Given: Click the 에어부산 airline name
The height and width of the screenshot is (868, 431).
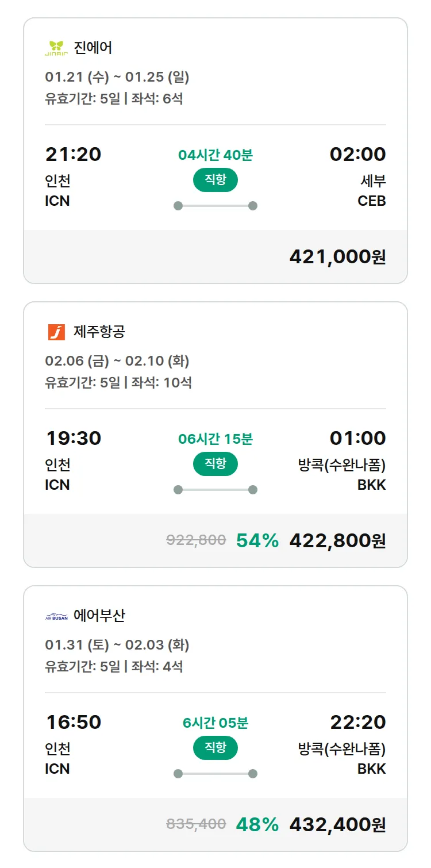Looking at the screenshot, I should point(99,616).
